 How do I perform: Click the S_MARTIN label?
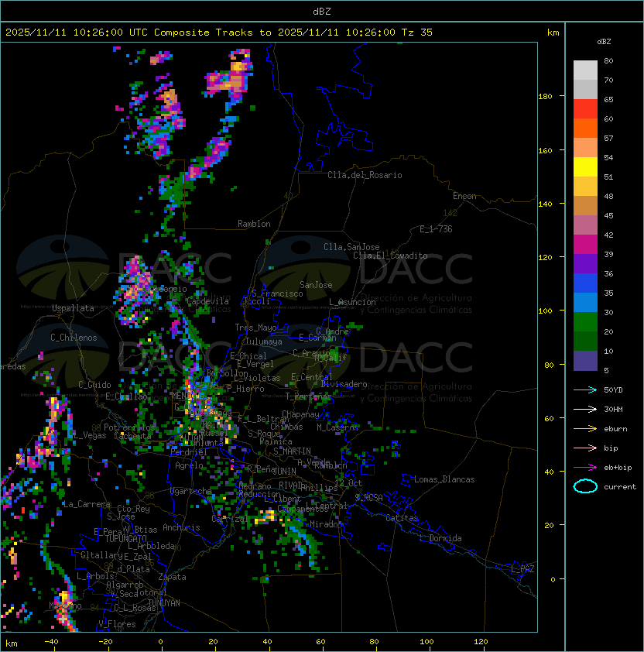[292, 451]
